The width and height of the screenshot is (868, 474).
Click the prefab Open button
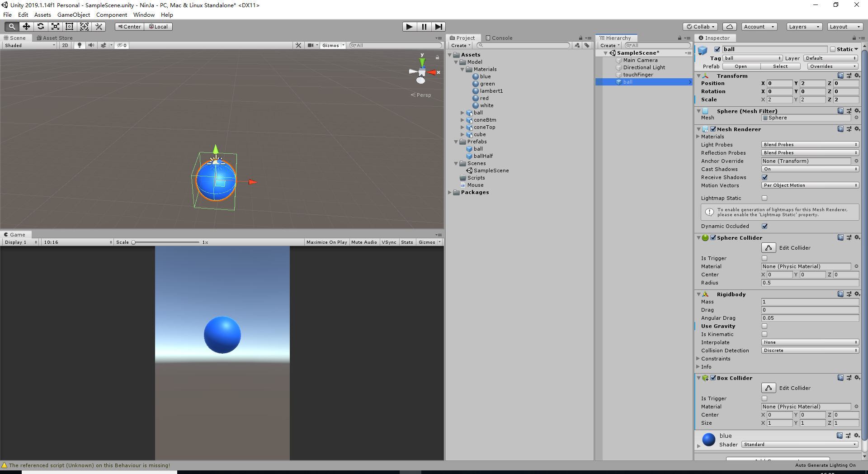click(741, 66)
